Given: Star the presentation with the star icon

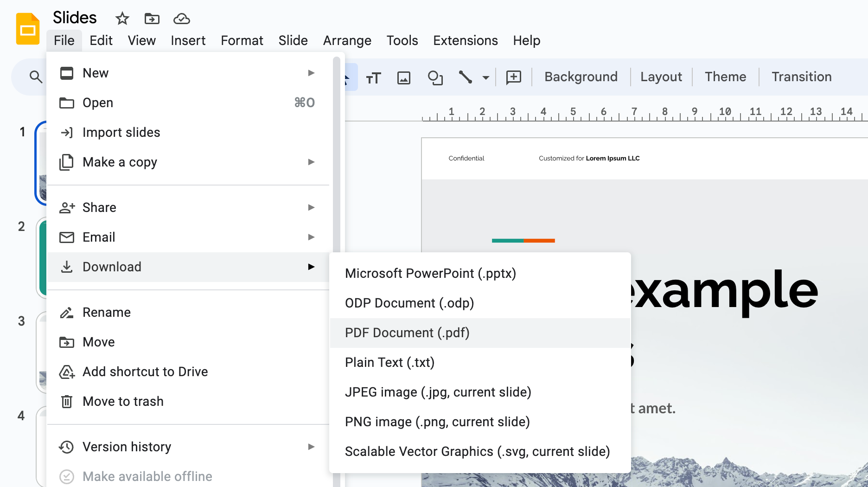Looking at the screenshot, I should 122,19.
